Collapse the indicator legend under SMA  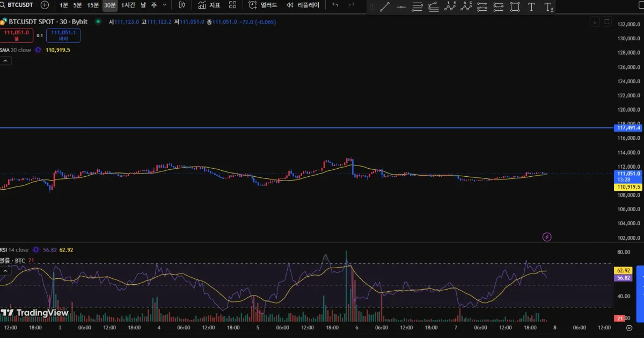click(5, 61)
